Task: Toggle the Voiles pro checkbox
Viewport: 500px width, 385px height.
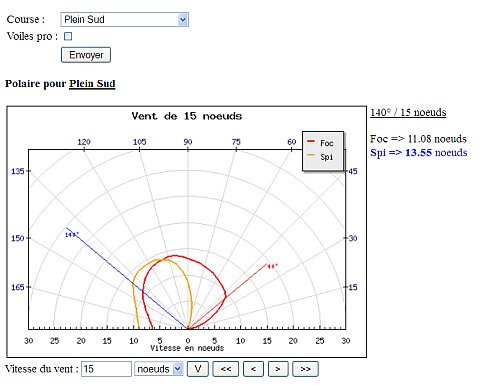Action: tap(68, 36)
